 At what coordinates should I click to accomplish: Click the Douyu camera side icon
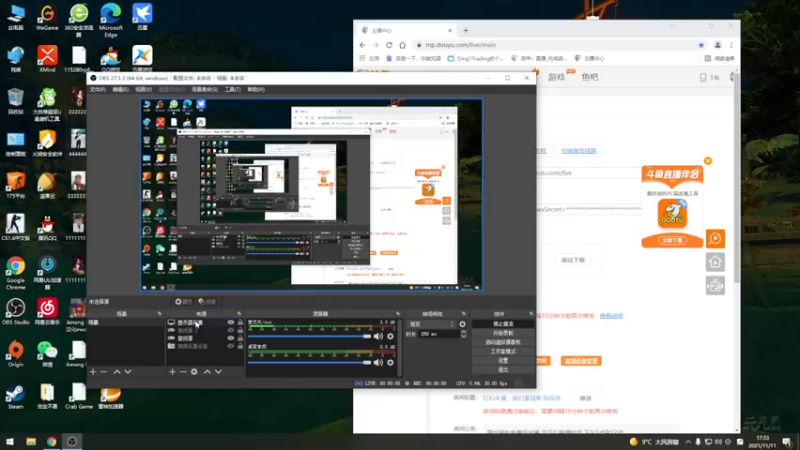715,286
